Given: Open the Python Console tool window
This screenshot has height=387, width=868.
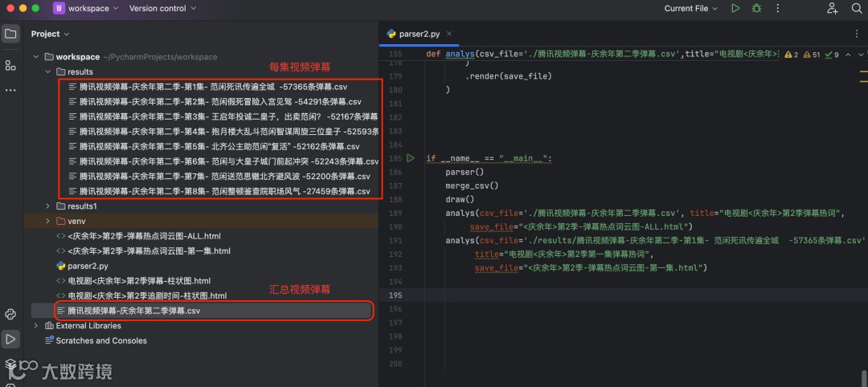Looking at the screenshot, I should (10, 315).
